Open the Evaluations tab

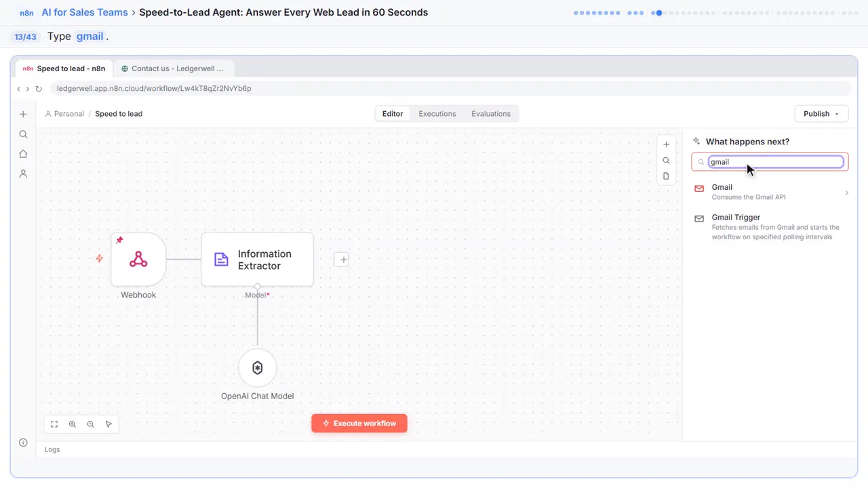[491, 114]
